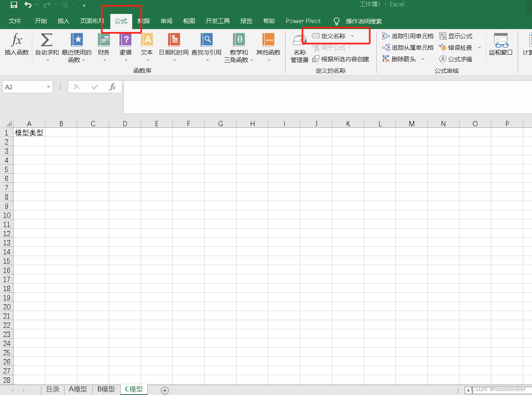Viewport: 532px width, 395px height.
Task: Open the Logical (逻辑) functions icon
Action: click(x=125, y=40)
